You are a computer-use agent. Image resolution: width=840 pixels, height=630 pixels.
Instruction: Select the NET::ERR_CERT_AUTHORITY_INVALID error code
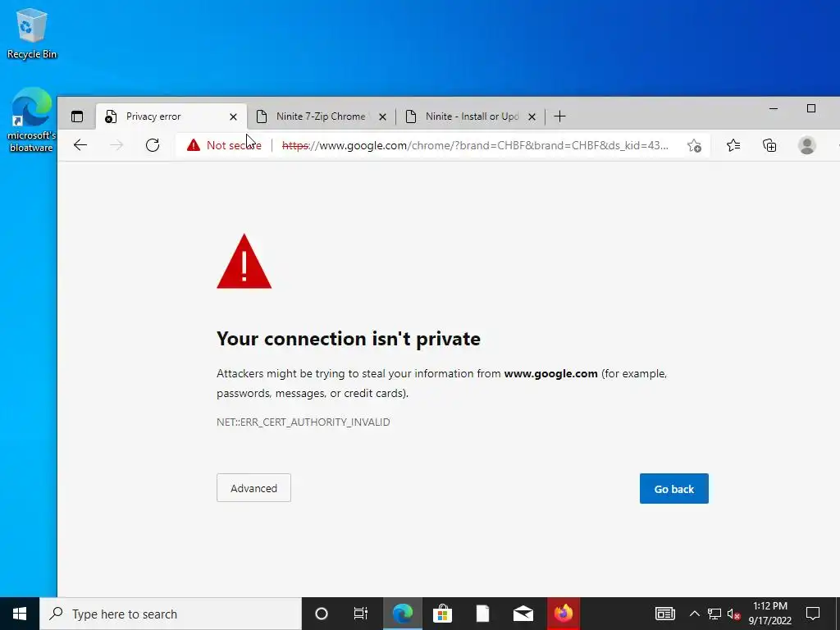coord(304,422)
